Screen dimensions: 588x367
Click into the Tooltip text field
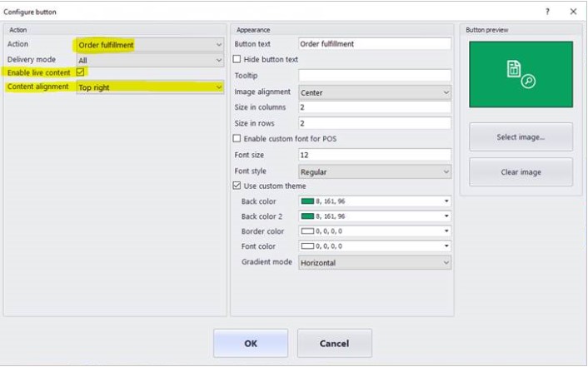[x=375, y=76]
